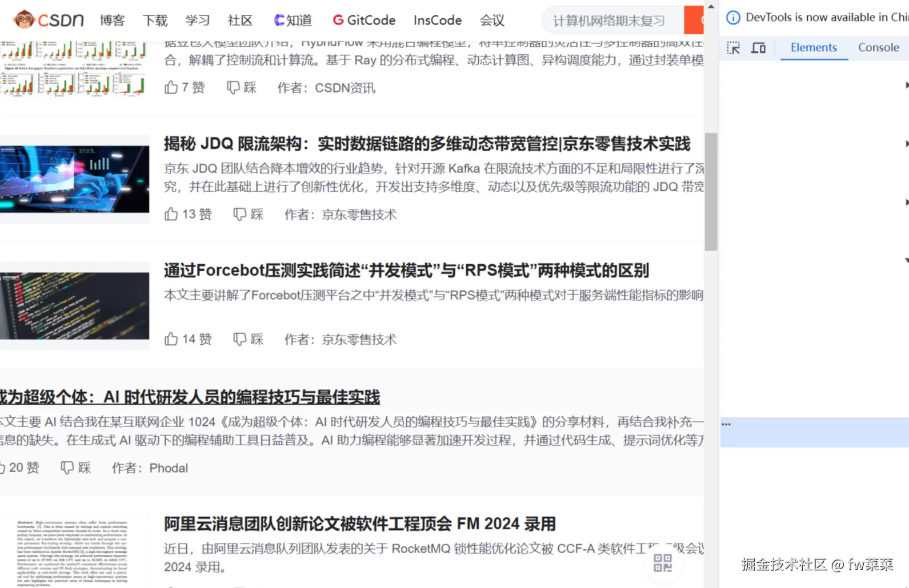Open the Forcebot压测 article title
Viewport: 909px width, 588px height.
pos(407,270)
